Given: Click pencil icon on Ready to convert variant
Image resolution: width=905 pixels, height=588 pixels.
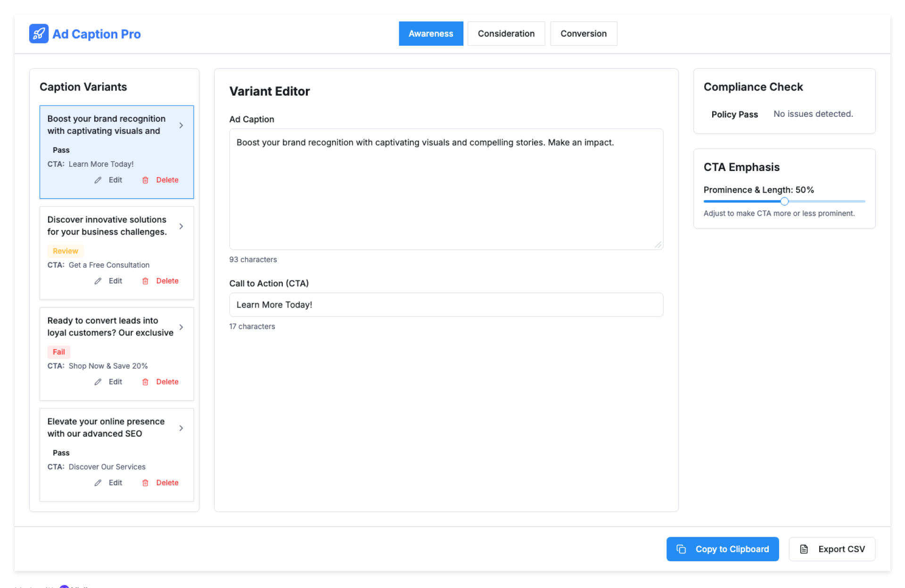Looking at the screenshot, I should tap(98, 382).
